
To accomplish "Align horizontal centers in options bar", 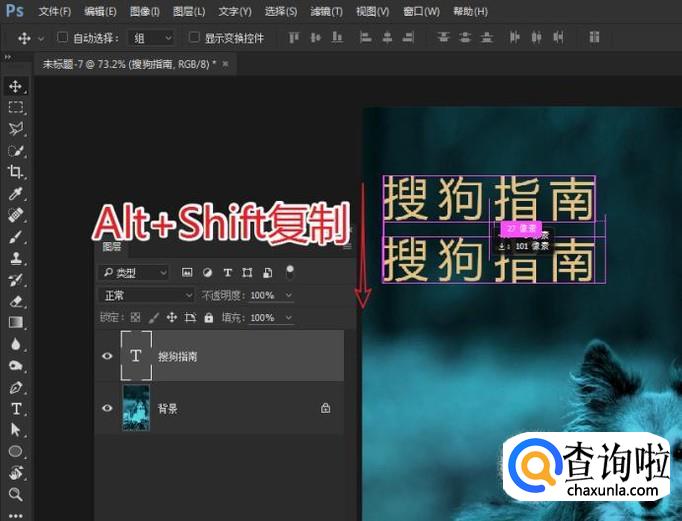I will pyautogui.click(x=387, y=38).
